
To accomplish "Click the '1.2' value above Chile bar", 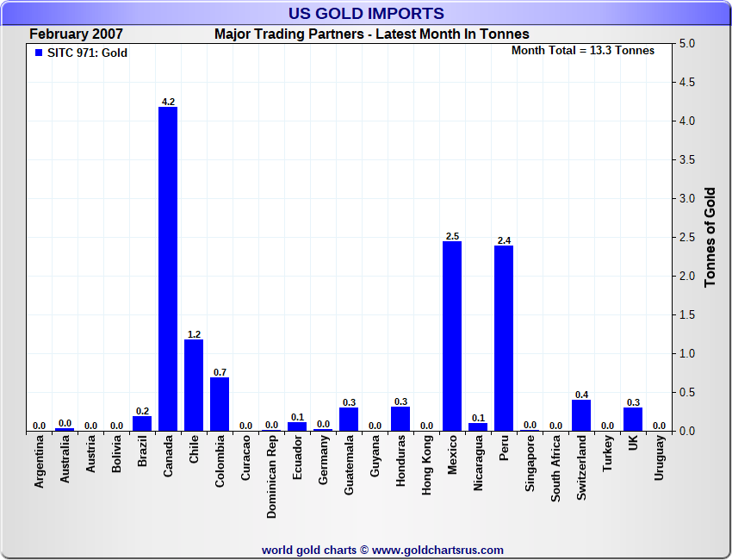I will coord(194,334).
